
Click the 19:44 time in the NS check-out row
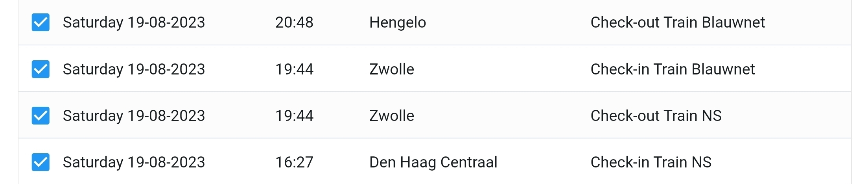click(294, 116)
